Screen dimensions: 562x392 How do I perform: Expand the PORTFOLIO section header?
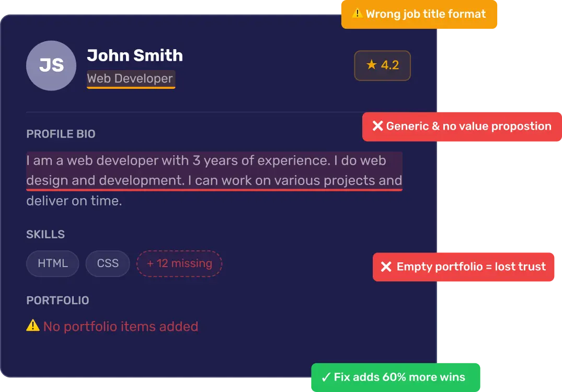58,300
